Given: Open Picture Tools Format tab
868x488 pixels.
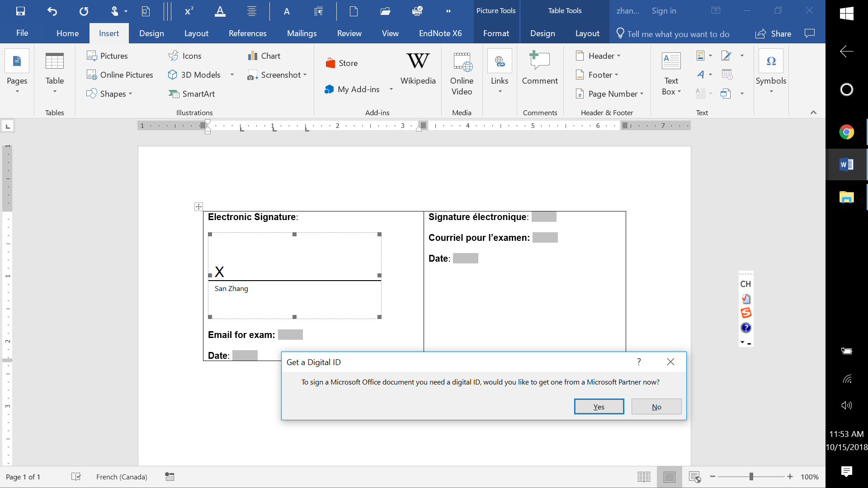Looking at the screenshot, I should point(496,33).
